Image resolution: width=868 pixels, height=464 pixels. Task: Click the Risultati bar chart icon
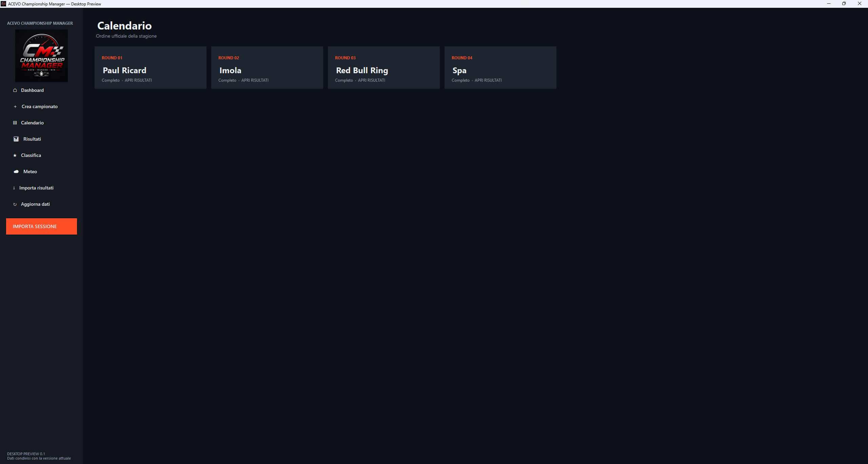16,139
